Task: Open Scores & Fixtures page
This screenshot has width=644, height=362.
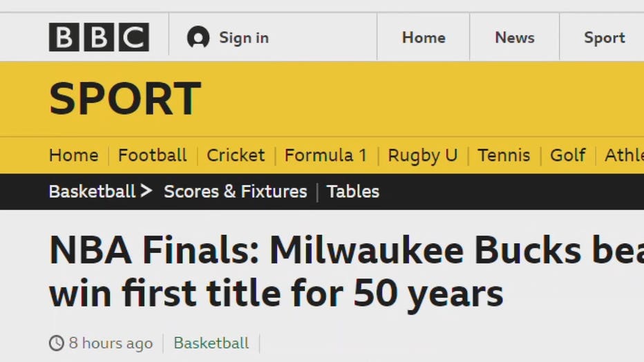Action: click(236, 191)
